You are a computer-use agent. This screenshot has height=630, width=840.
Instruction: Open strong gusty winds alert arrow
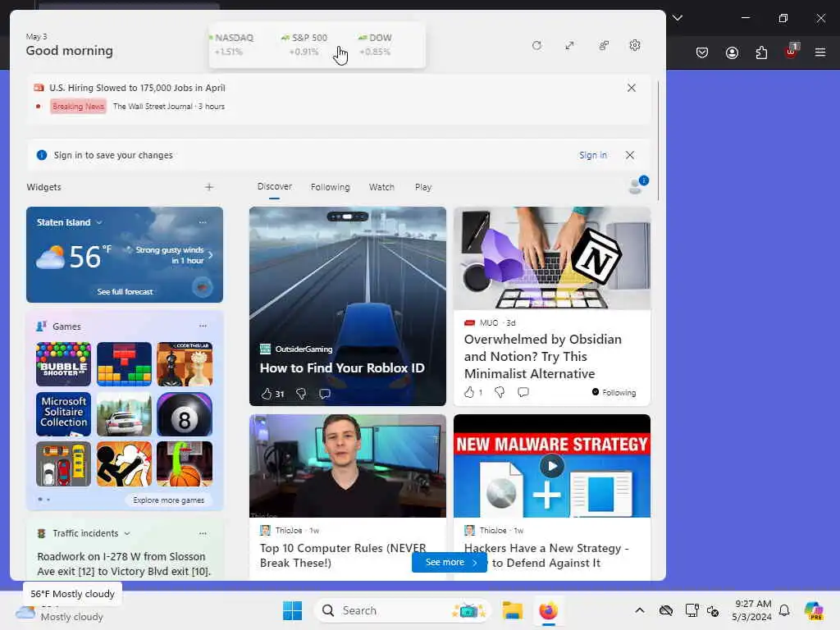[x=211, y=255]
